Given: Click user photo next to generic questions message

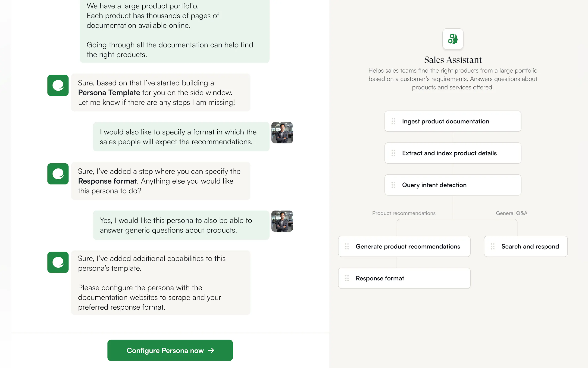Looking at the screenshot, I should pos(282,221).
